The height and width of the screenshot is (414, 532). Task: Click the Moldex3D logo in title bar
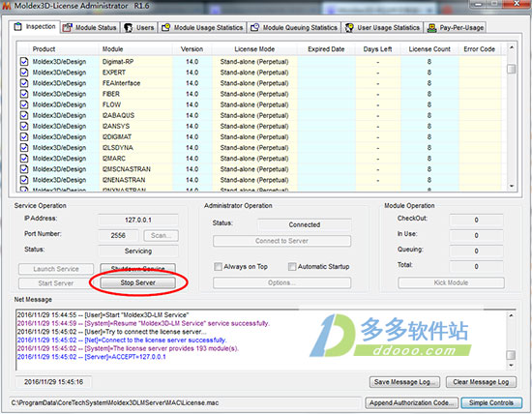click(7, 6)
